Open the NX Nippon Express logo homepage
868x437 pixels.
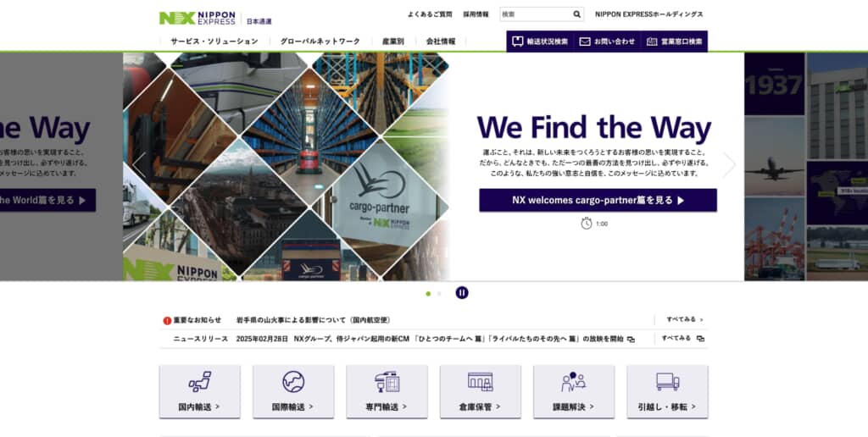[197, 18]
